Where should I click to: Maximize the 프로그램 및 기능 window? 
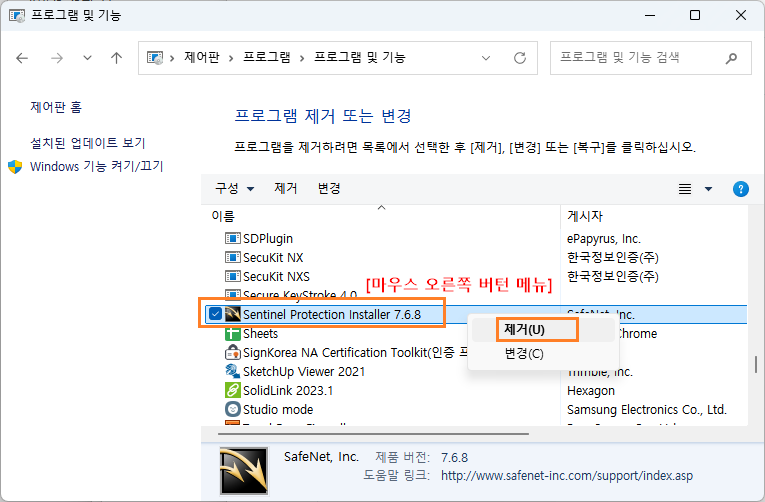tap(695, 16)
